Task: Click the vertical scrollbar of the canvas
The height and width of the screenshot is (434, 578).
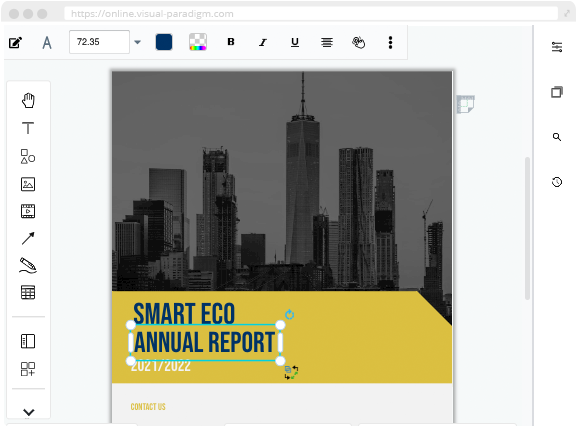Action: pos(527,228)
